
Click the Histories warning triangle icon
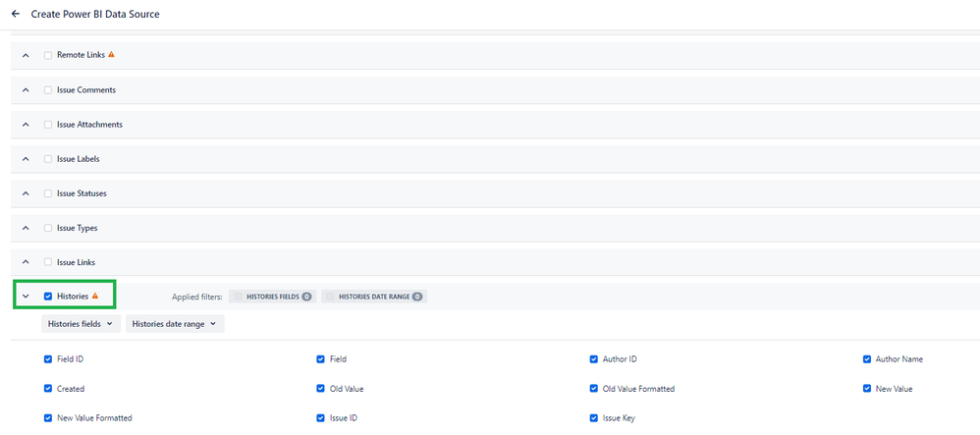tap(95, 296)
